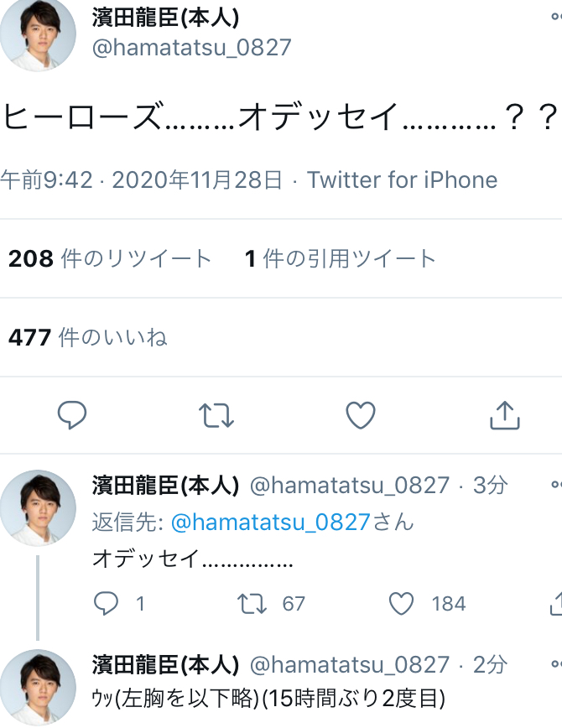Open avatar on the 3分 reply
This screenshot has height=728, width=562.
(x=38, y=507)
